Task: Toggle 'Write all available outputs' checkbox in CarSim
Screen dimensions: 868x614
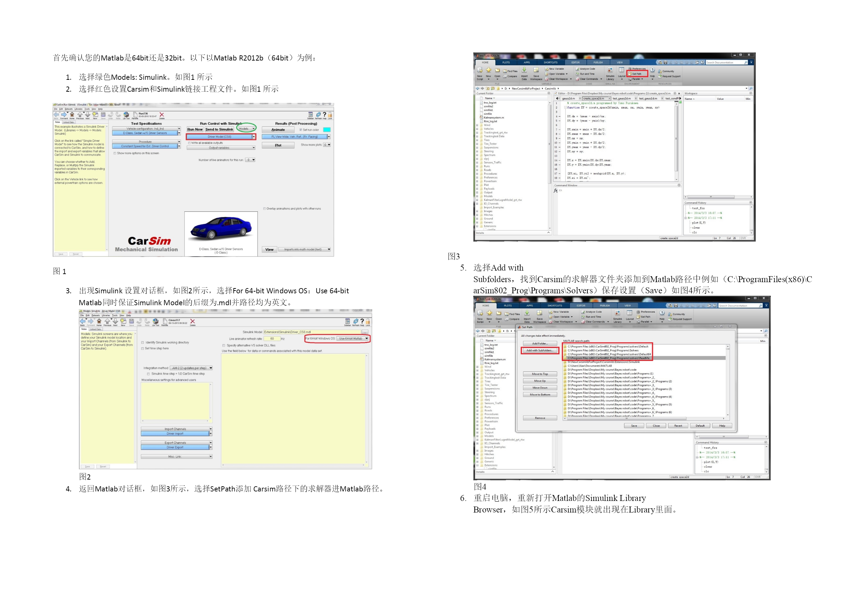Action: (x=189, y=143)
